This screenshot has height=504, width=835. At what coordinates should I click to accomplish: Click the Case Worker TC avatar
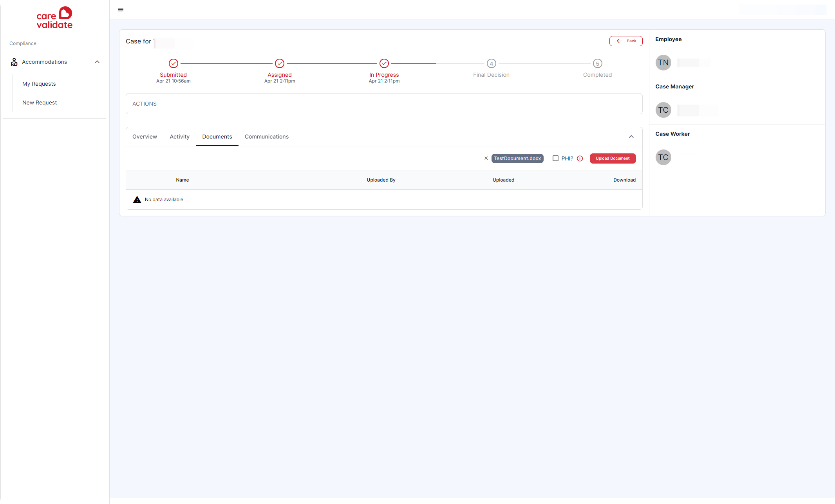663,157
